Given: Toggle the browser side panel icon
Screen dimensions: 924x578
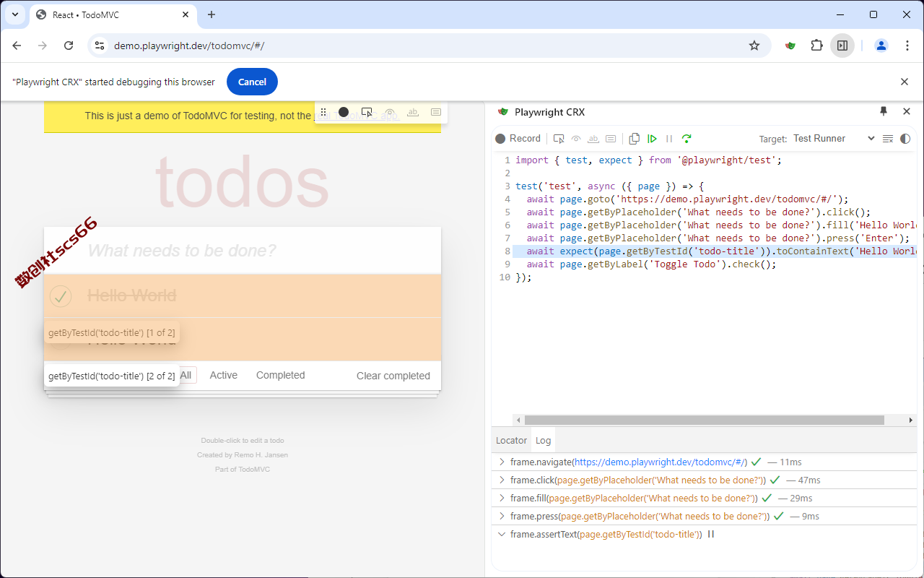Looking at the screenshot, I should (842, 46).
